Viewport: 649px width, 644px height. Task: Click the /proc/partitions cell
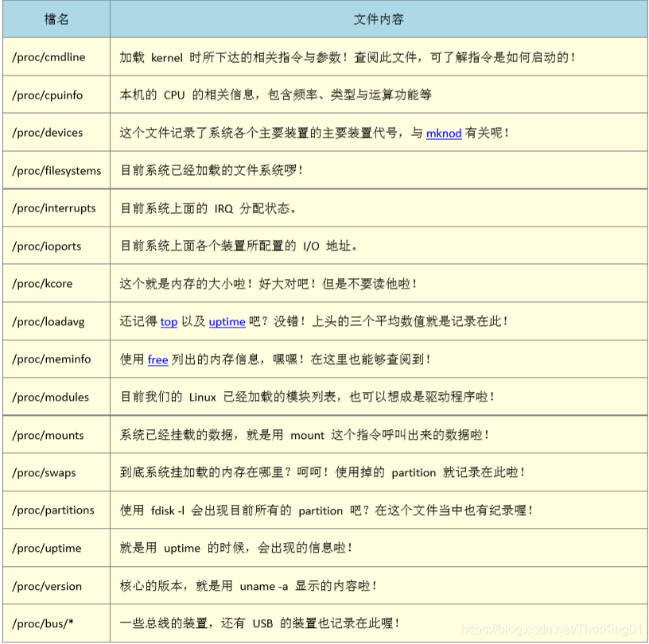click(56, 510)
